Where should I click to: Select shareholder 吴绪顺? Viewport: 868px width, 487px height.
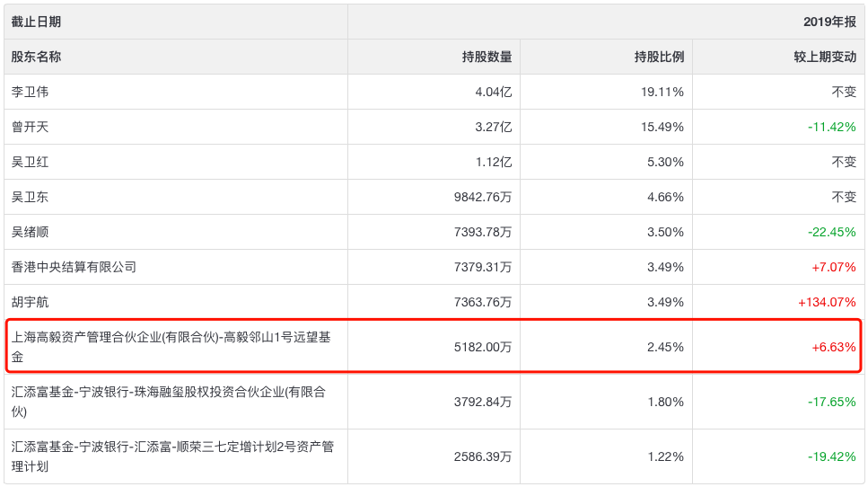tap(30, 232)
